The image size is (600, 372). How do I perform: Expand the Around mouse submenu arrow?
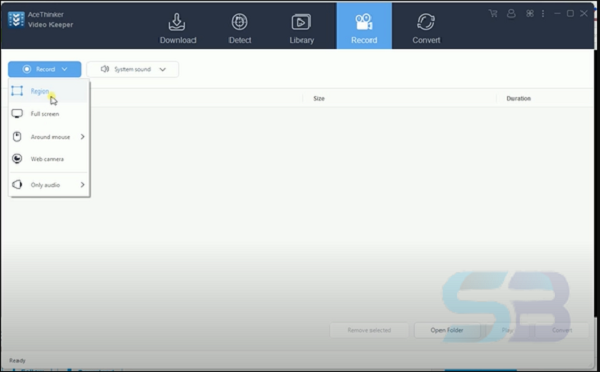tap(82, 137)
